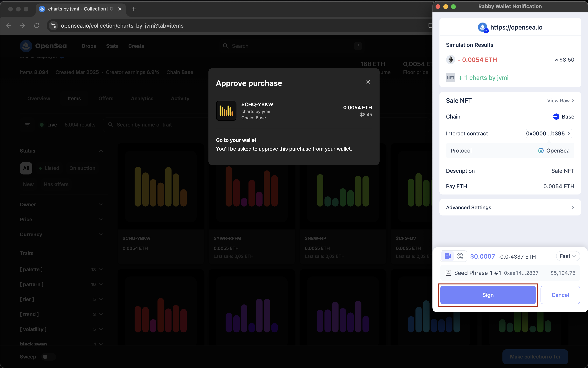Click the search magnifier icon in navbar
Screen dimensions: 588x368
(226, 46)
